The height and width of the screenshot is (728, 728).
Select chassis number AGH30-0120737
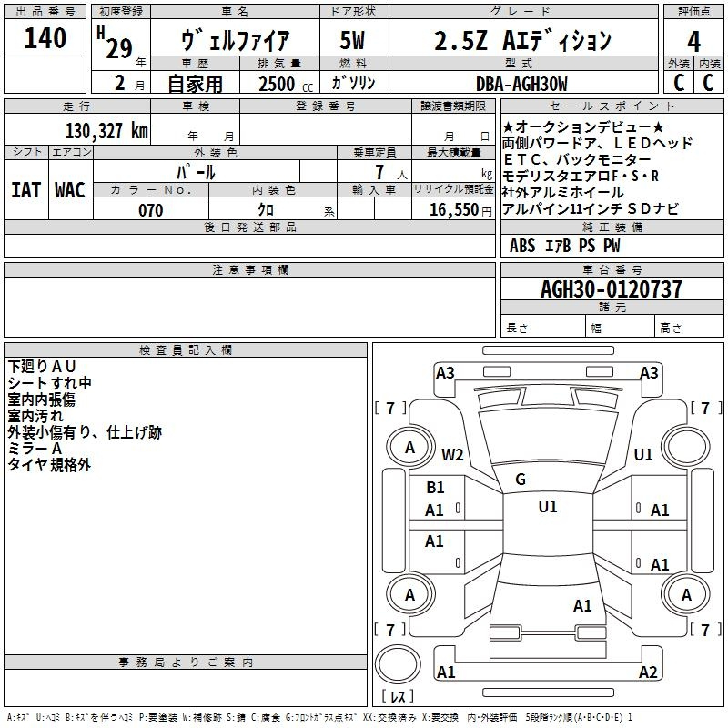(612, 288)
